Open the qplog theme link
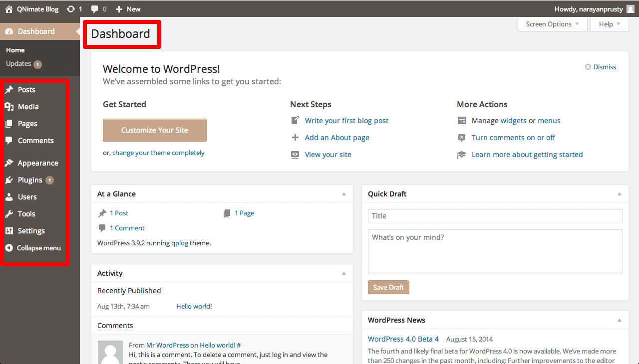Viewport: 639px width, 364px height. coord(180,243)
